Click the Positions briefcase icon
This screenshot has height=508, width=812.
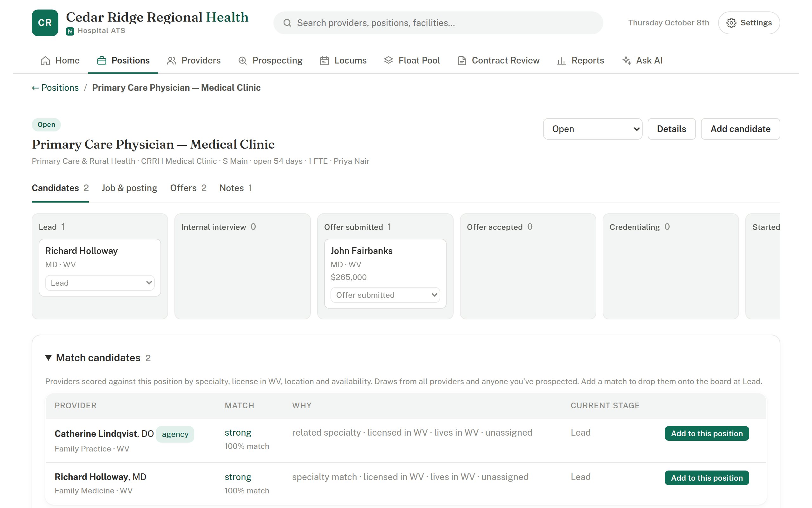(x=102, y=60)
